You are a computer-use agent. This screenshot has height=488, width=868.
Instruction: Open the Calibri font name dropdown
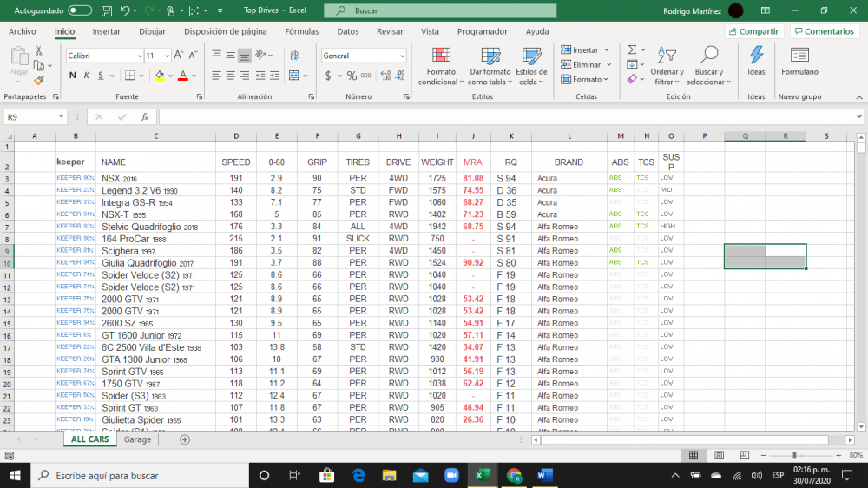tap(140, 56)
